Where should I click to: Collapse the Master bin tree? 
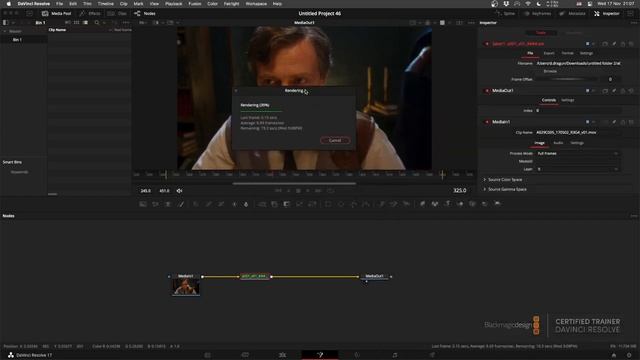pyautogui.click(x=5, y=31)
